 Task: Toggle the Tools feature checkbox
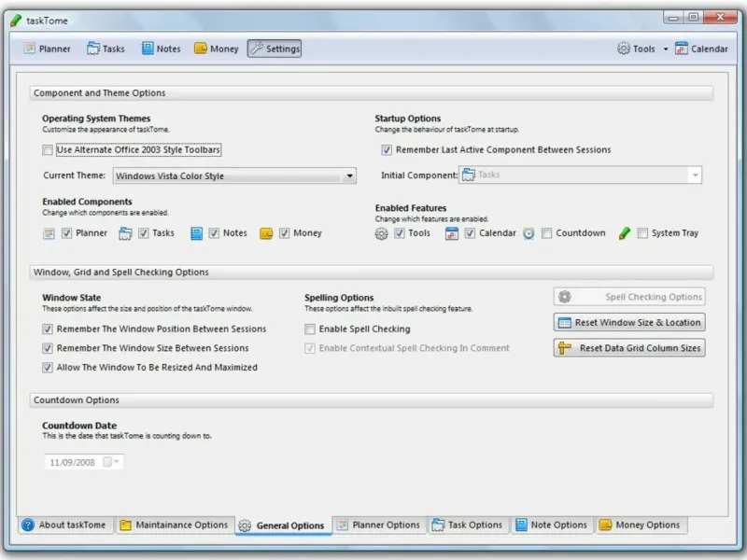point(400,232)
